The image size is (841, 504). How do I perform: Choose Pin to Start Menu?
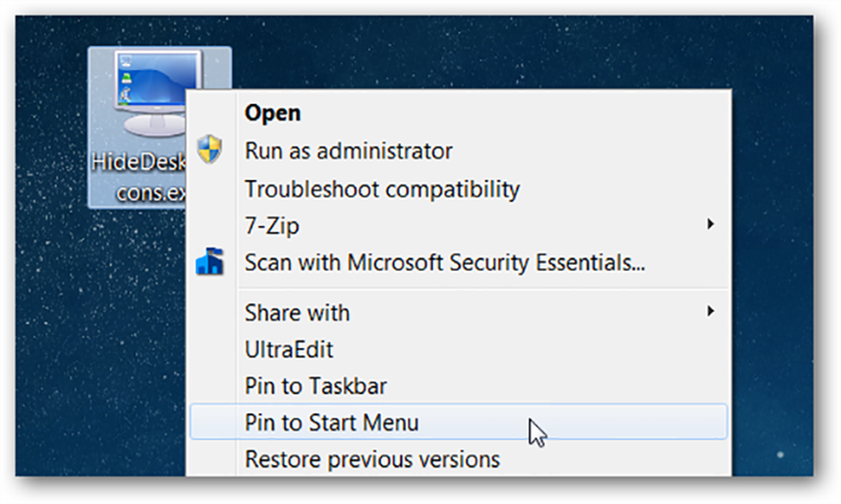[x=331, y=422]
